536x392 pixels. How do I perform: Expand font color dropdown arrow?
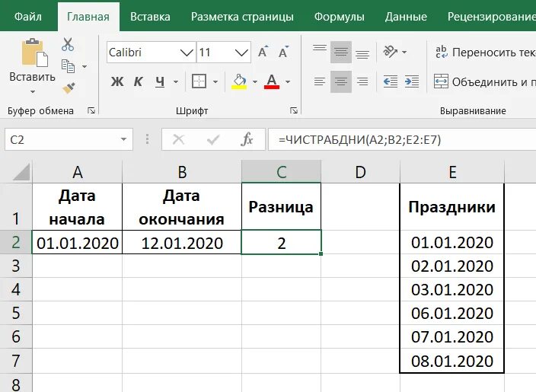coord(288,82)
